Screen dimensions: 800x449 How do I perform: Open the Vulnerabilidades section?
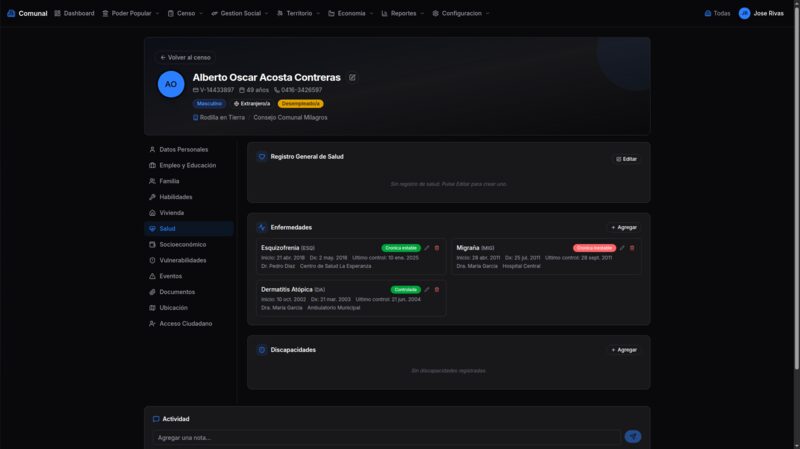coord(189,260)
